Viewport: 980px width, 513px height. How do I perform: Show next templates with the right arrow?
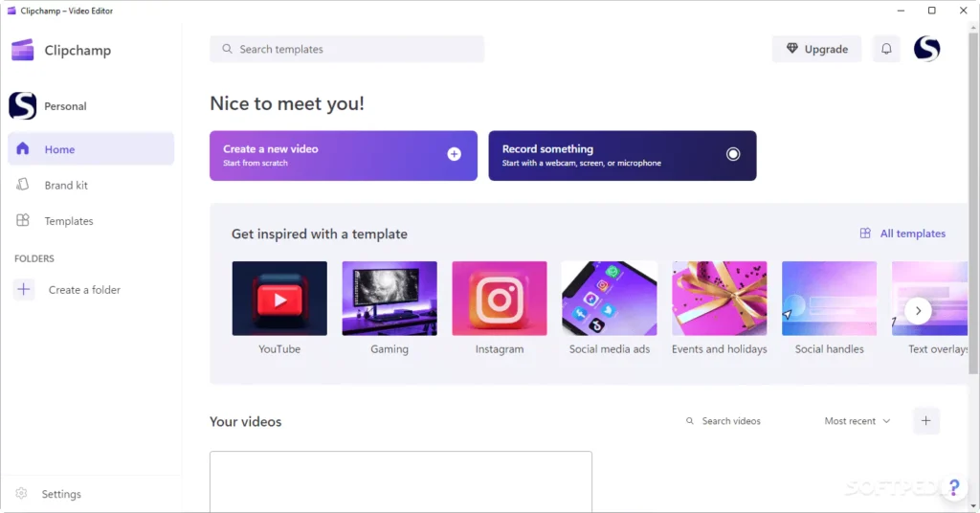[x=918, y=310]
